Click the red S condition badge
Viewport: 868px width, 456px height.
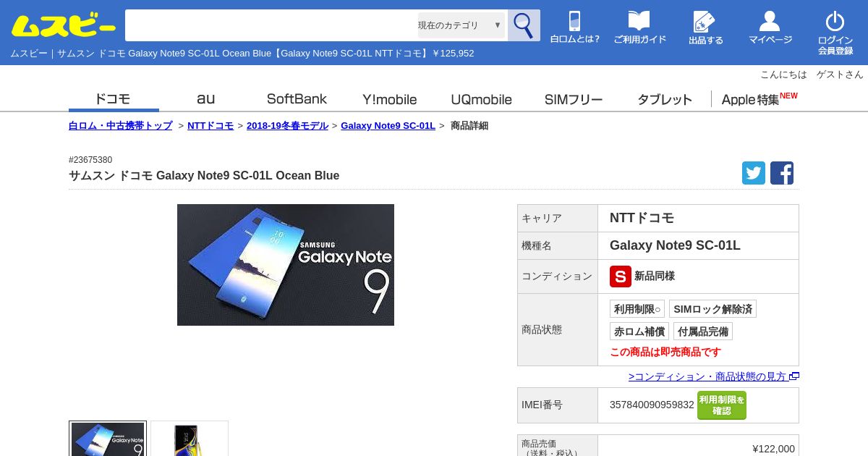tap(621, 276)
